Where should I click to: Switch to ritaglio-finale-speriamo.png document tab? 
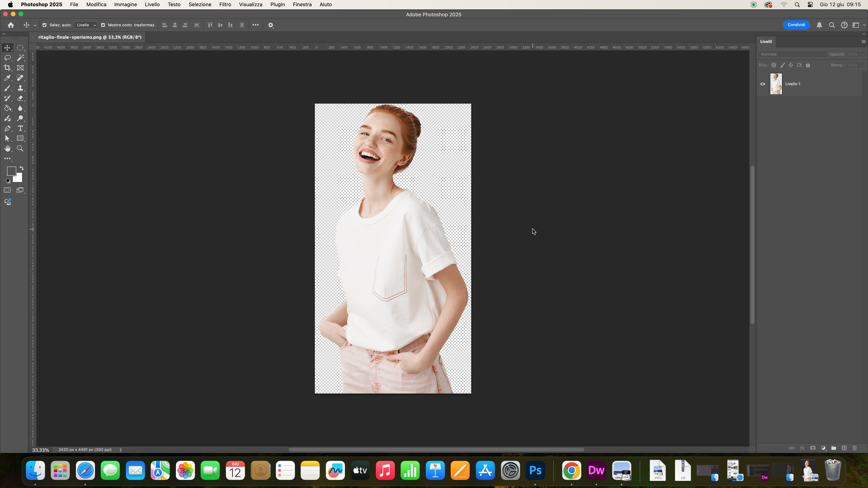(90, 37)
